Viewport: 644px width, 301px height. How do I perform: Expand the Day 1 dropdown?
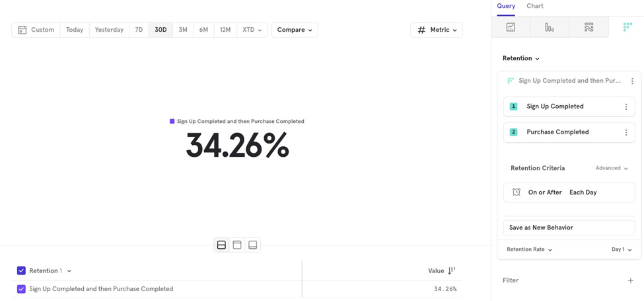click(x=622, y=249)
